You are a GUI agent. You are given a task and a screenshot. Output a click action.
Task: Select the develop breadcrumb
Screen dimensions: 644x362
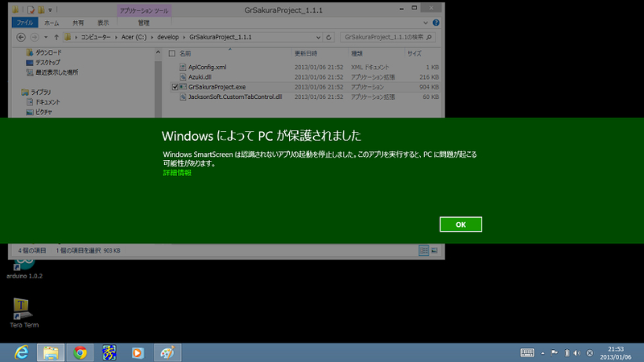coord(168,37)
